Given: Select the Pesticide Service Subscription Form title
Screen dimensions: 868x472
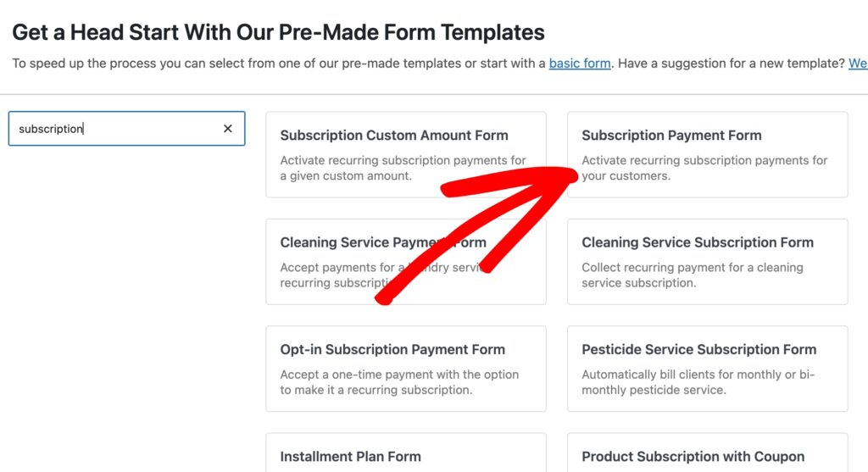Looking at the screenshot, I should pyautogui.click(x=698, y=349).
